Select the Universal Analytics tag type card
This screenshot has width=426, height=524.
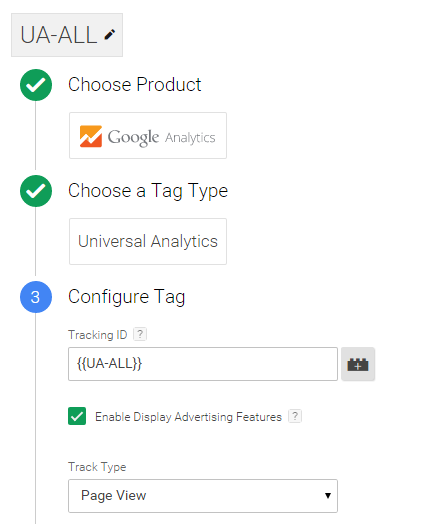point(148,241)
